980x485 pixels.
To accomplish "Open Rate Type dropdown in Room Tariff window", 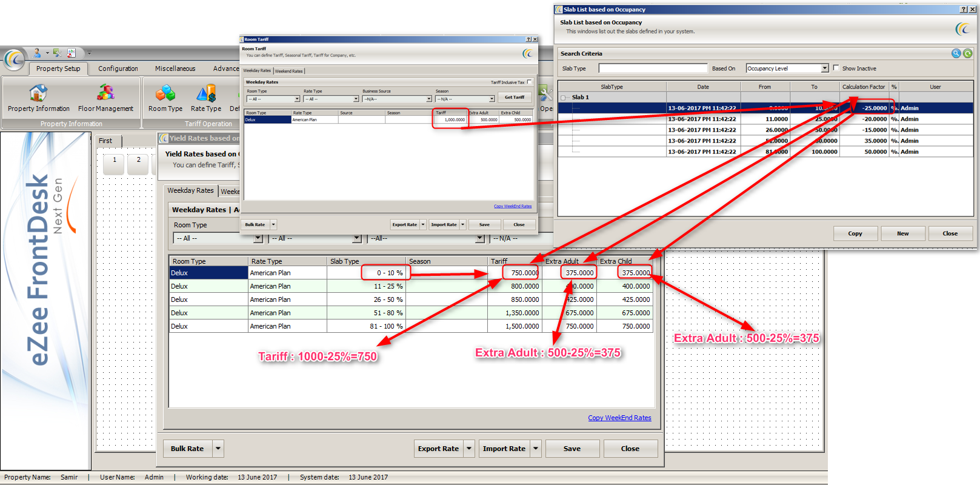I will pos(356,99).
